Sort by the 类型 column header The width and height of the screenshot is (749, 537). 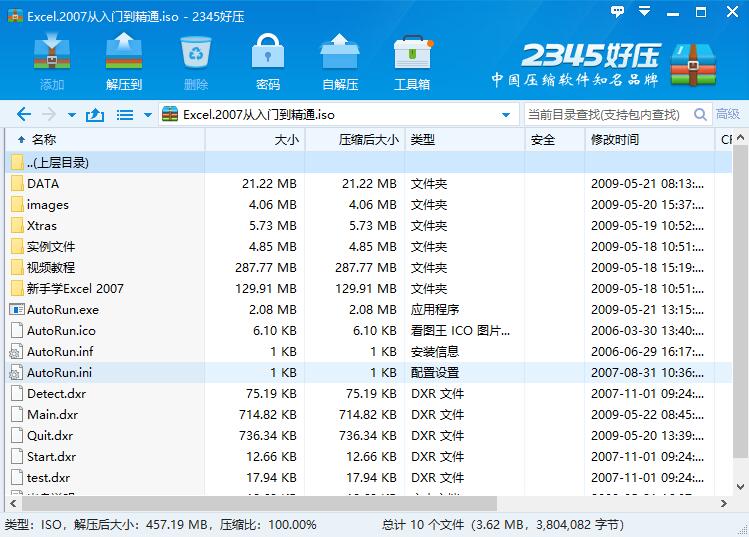[x=465, y=140]
